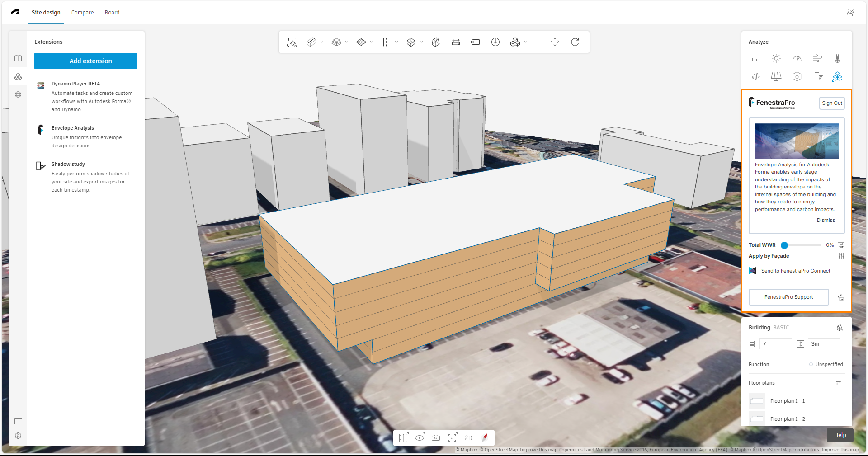The width and height of the screenshot is (868, 456).
Task: Open the wind analysis
Action: click(817, 58)
